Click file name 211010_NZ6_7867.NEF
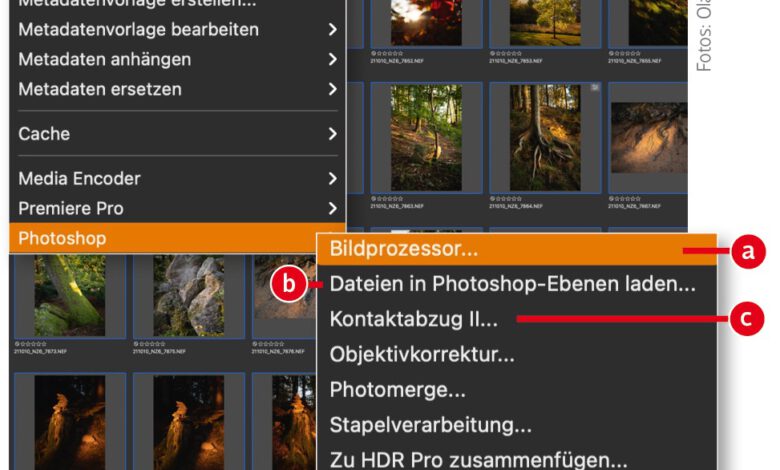Screen dimensions: 780x470 tap(635, 206)
